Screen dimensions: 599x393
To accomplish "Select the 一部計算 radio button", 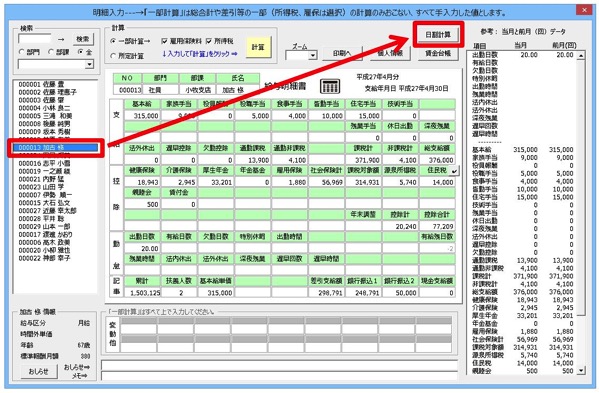I will (113, 41).
